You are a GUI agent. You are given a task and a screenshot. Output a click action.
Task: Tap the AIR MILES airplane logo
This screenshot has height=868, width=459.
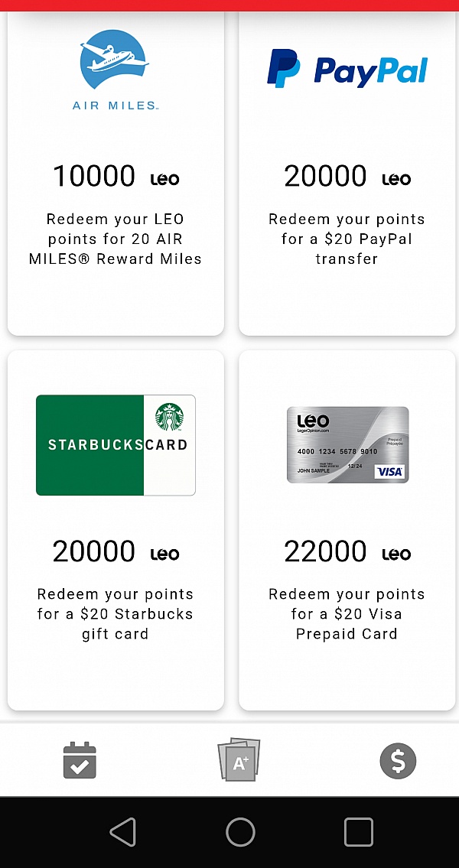(116, 69)
